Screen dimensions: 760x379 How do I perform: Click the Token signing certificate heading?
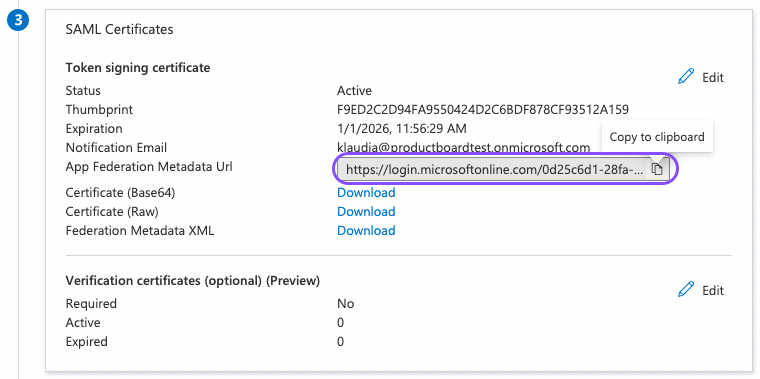coord(138,67)
